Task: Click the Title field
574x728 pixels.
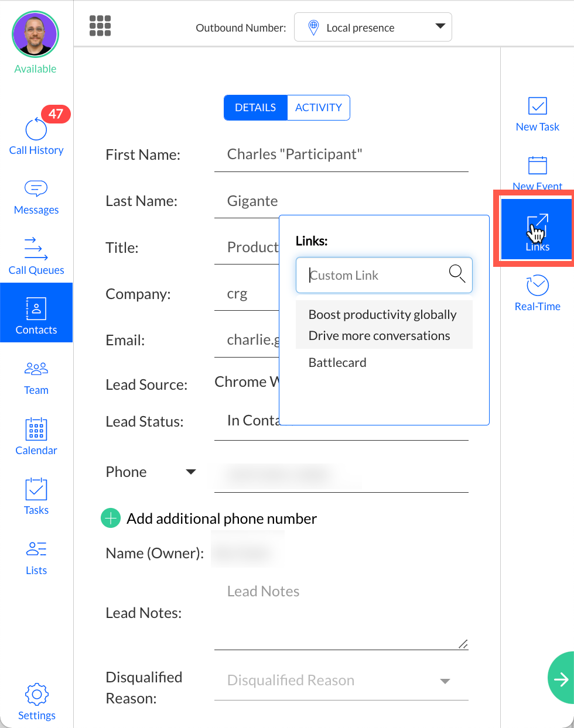Action: pos(247,248)
